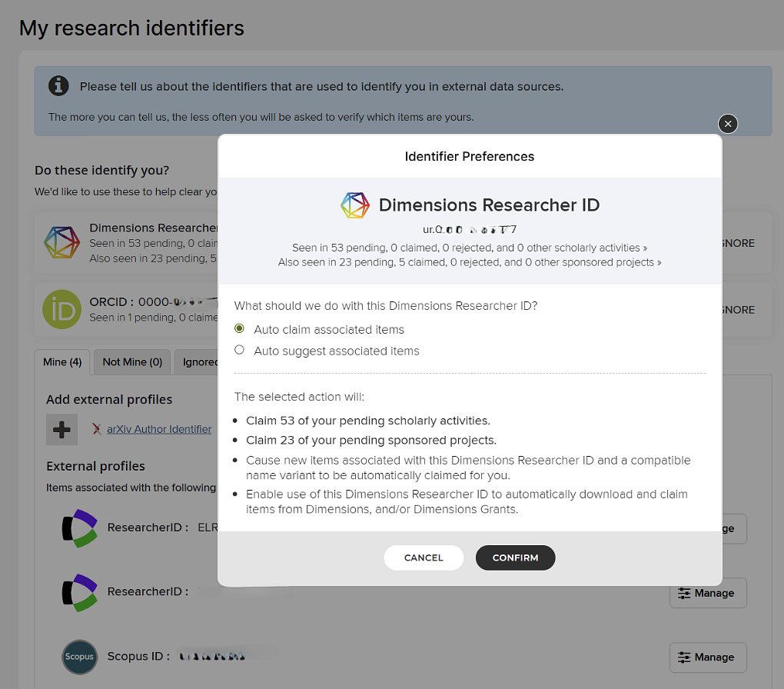Open the arXiv Author Identifier link
Image resolution: width=784 pixels, height=689 pixels.
159,429
